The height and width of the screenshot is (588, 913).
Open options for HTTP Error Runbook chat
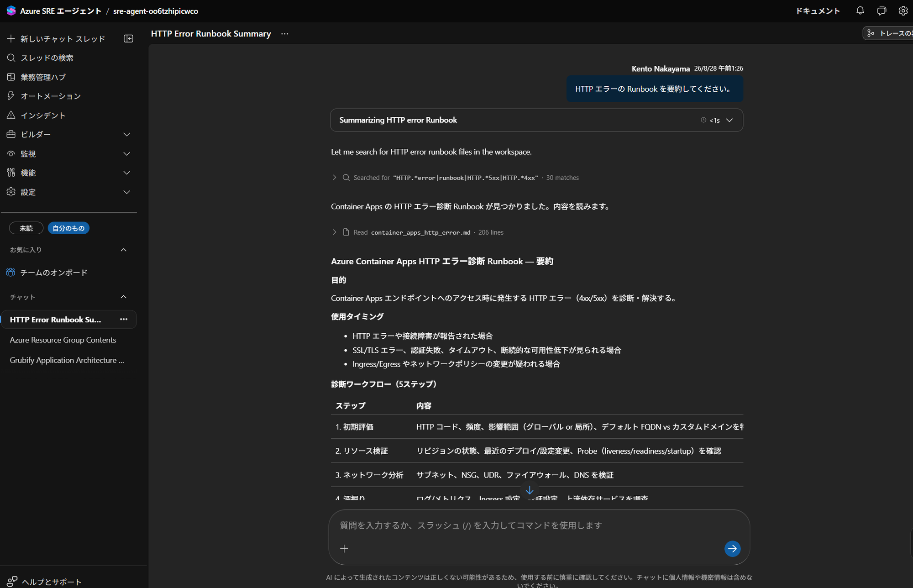124,320
